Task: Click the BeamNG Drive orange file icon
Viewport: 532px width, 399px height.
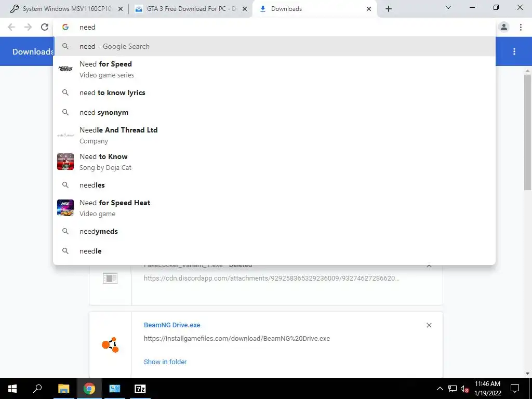Action: (x=110, y=345)
